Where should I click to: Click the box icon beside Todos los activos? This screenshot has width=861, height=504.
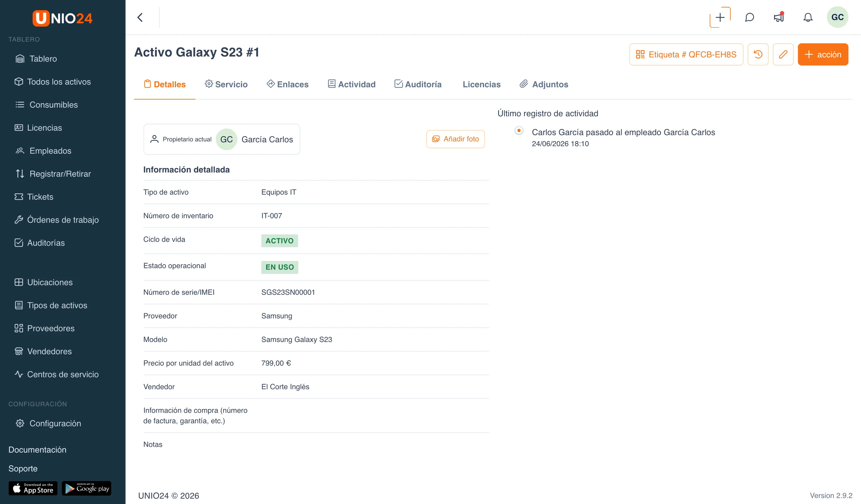pos(19,82)
